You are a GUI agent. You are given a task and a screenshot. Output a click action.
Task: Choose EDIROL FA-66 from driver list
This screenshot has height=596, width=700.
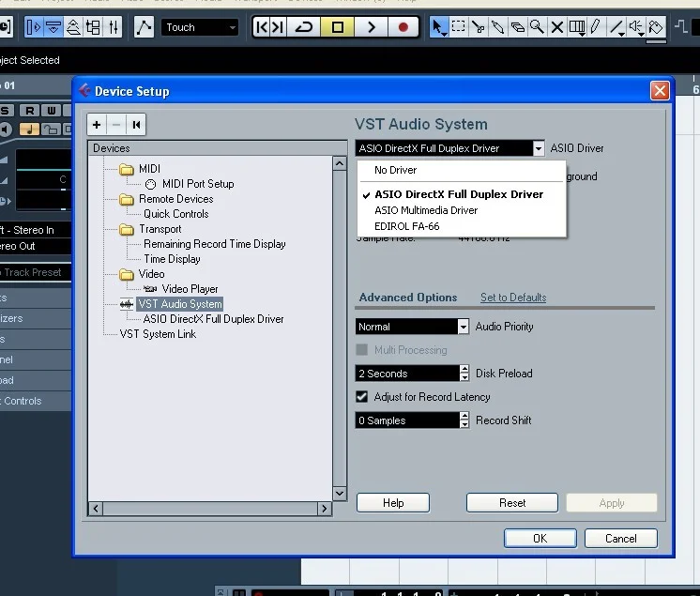pos(406,226)
